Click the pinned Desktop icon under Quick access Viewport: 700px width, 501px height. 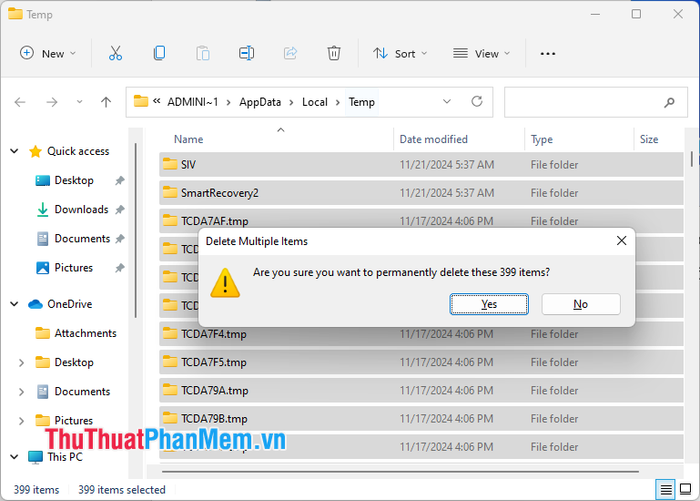pos(42,180)
